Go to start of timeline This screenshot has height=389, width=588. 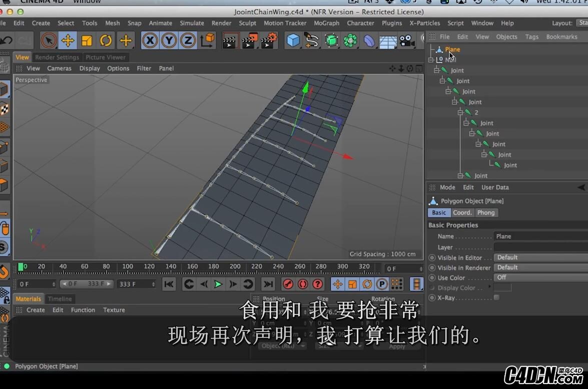pos(169,284)
